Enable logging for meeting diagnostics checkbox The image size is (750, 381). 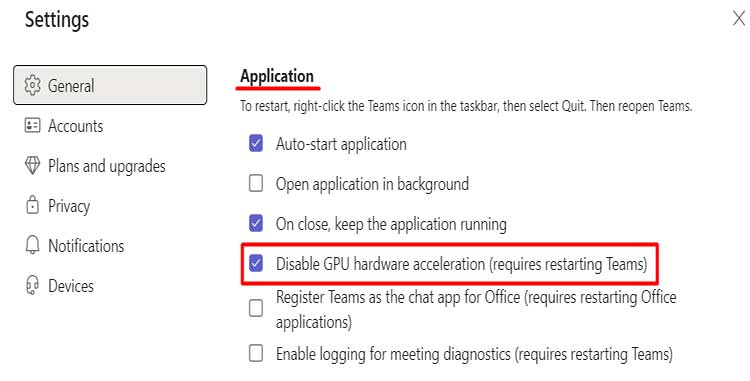click(x=256, y=354)
